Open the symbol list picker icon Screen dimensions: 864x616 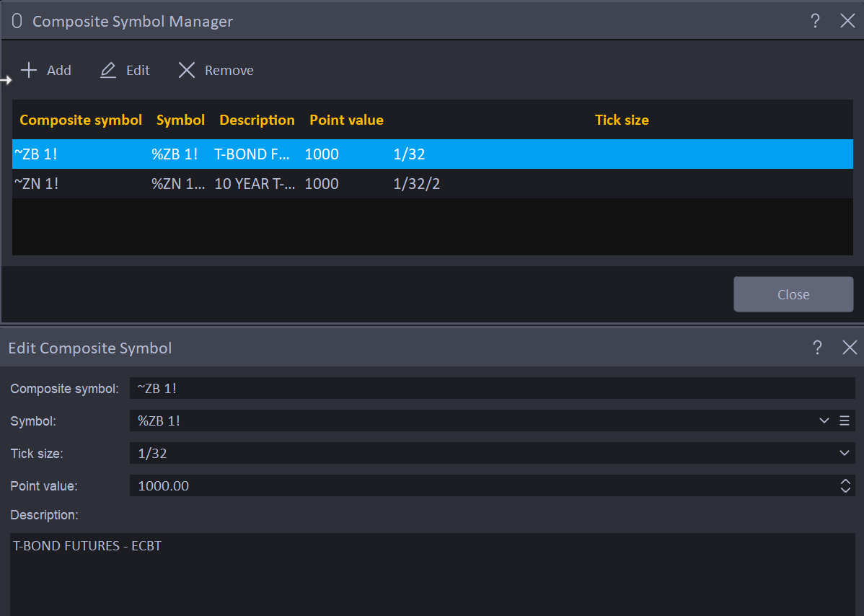[844, 421]
